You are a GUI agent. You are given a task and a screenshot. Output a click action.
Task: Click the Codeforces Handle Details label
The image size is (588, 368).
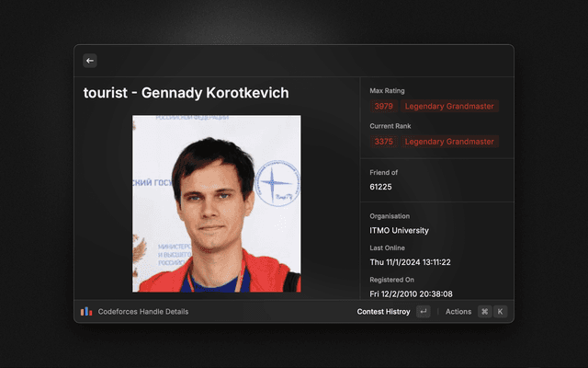point(143,312)
